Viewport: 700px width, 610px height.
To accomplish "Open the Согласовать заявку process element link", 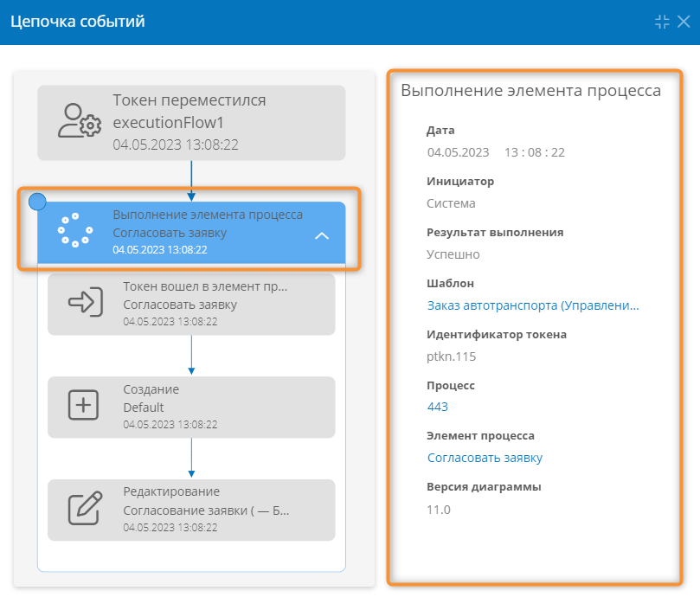I will click(x=485, y=458).
